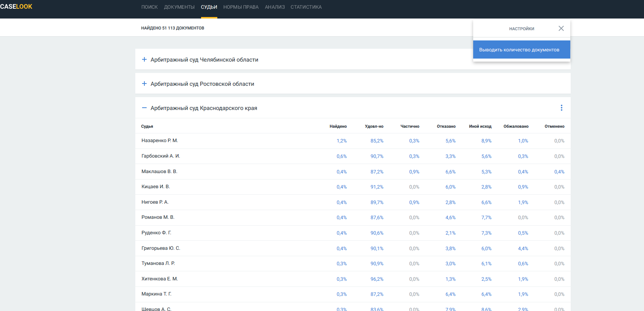The width and height of the screenshot is (644, 311).
Task: Switch to the Документы tab
Action: (179, 7)
